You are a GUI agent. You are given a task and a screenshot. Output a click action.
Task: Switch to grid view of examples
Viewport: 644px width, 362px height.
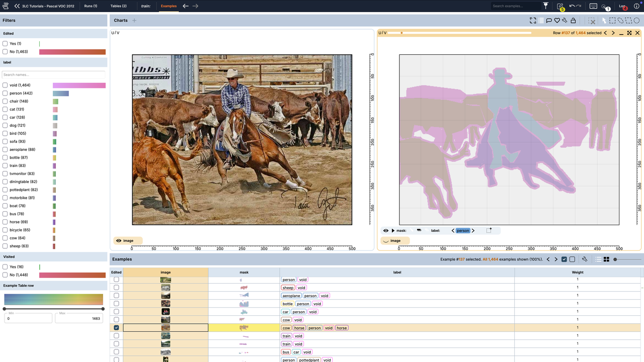tap(606, 259)
